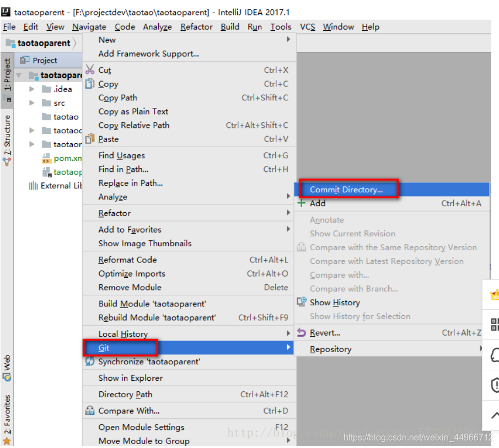Open the Analyze submenu arrow
This screenshot has height=448, width=499.
coord(288,196)
